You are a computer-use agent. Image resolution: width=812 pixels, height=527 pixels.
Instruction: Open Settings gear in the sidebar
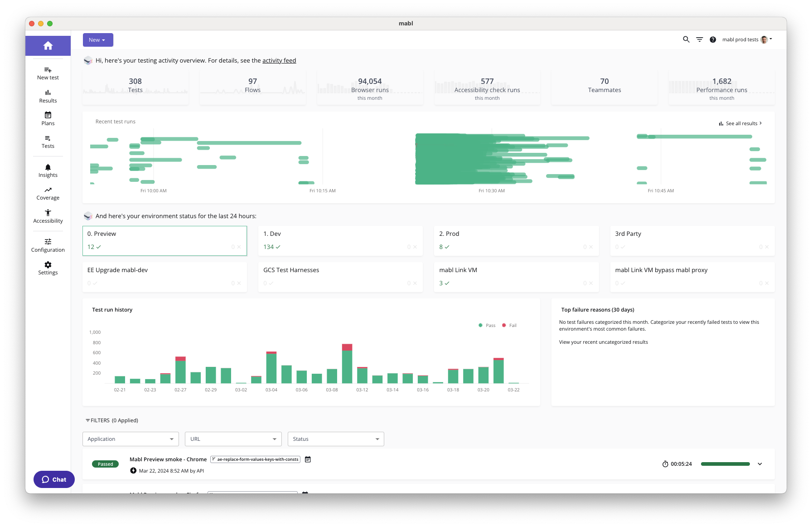click(48, 268)
